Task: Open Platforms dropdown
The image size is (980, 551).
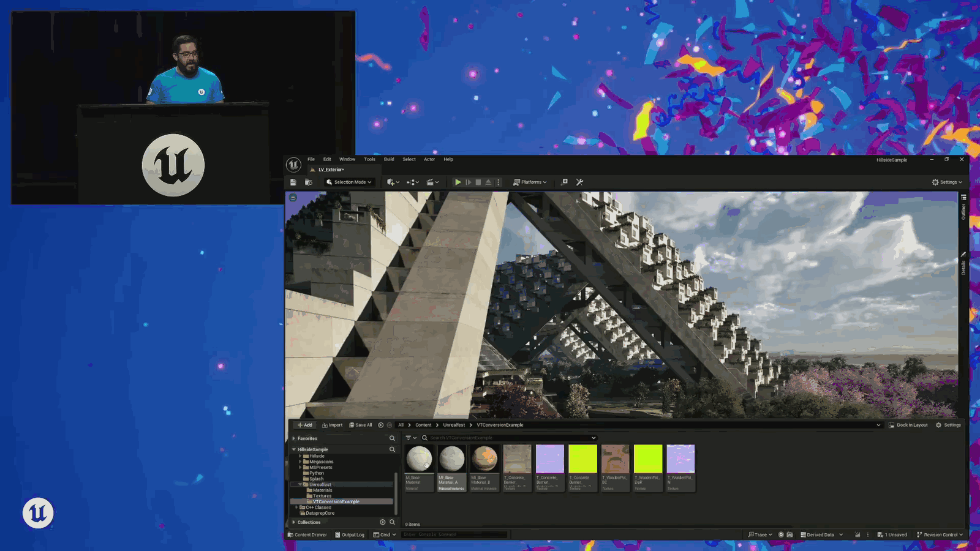Action: [530, 182]
